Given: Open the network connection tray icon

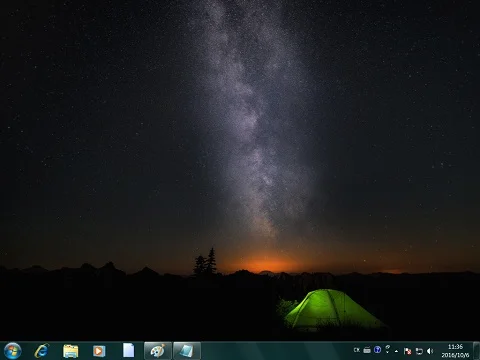Looking at the screenshot, I should point(419,351).
